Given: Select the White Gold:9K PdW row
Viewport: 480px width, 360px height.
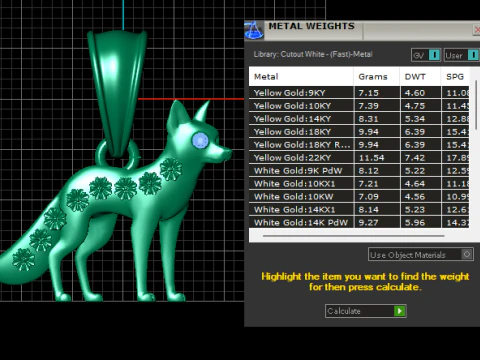Looking at the screenshot, I should pyautogui.click(x=359, y=171).
